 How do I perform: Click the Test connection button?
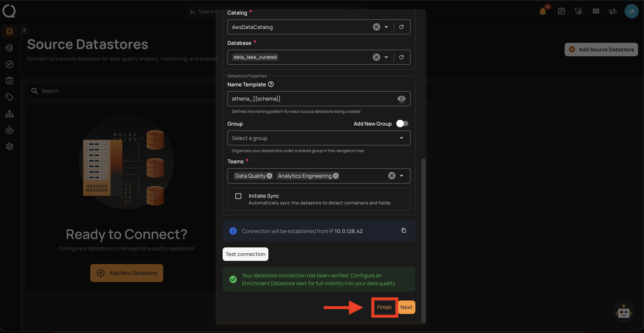[x=245, y=254]
